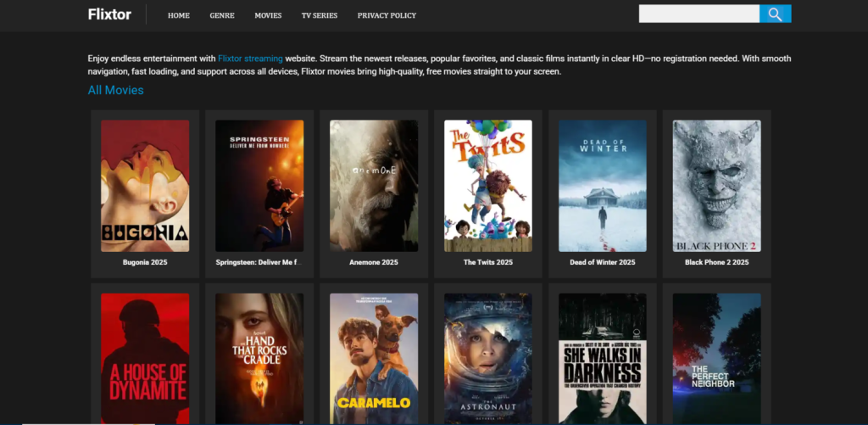This screenshot has height=425, width=868.
Task: Open The Astronaut movie poster
Action: 488,359
